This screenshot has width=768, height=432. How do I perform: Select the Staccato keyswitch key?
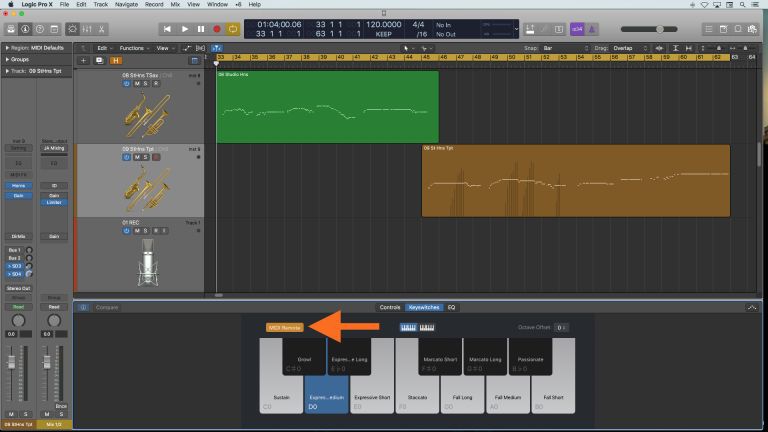coord(417,396)
